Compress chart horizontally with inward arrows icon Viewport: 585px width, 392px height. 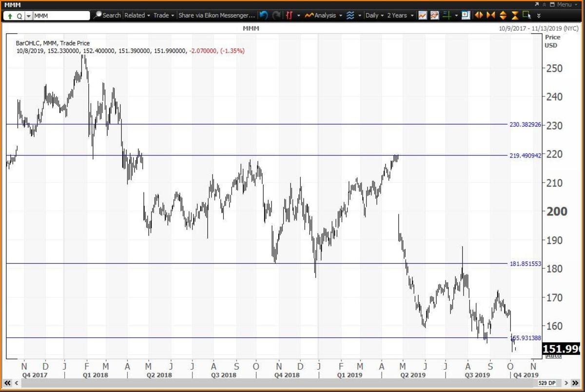491,15
